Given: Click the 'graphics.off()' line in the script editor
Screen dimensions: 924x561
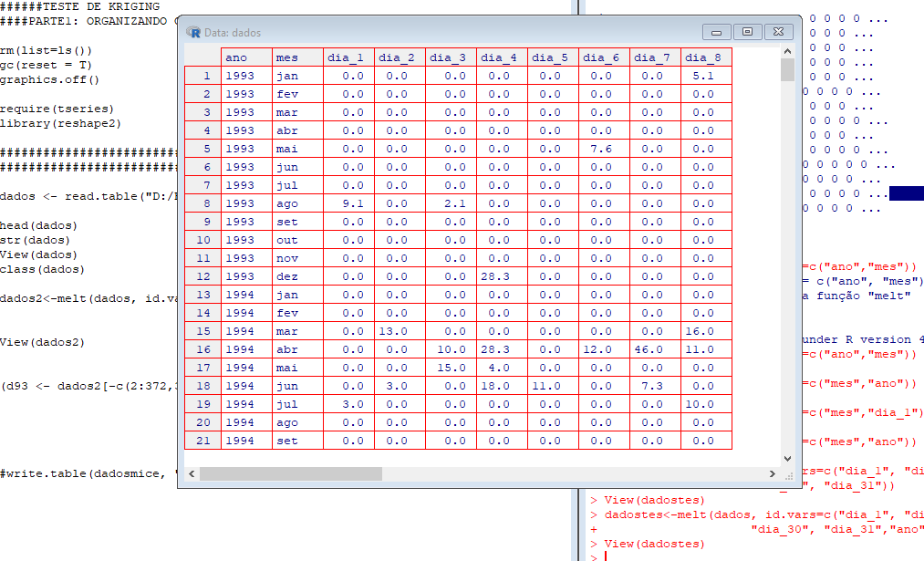Looking at the screenshot, I should tap(50, 79).
